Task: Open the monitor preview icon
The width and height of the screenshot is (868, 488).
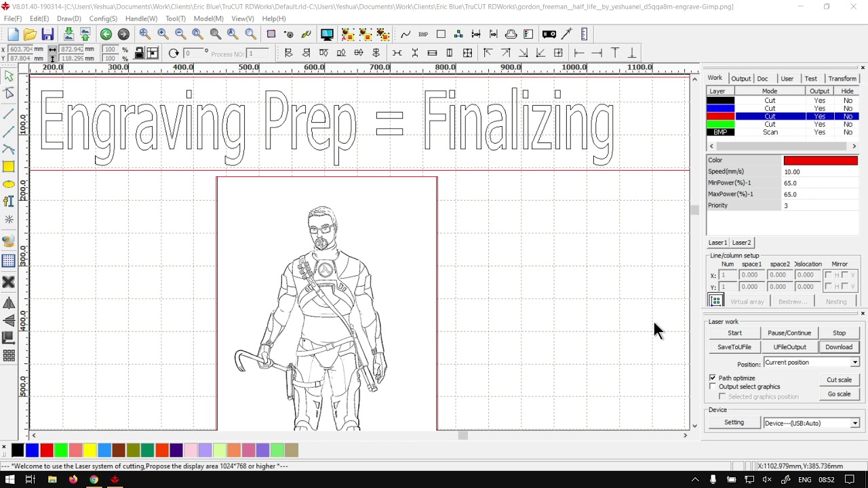Action: (327, 35)
